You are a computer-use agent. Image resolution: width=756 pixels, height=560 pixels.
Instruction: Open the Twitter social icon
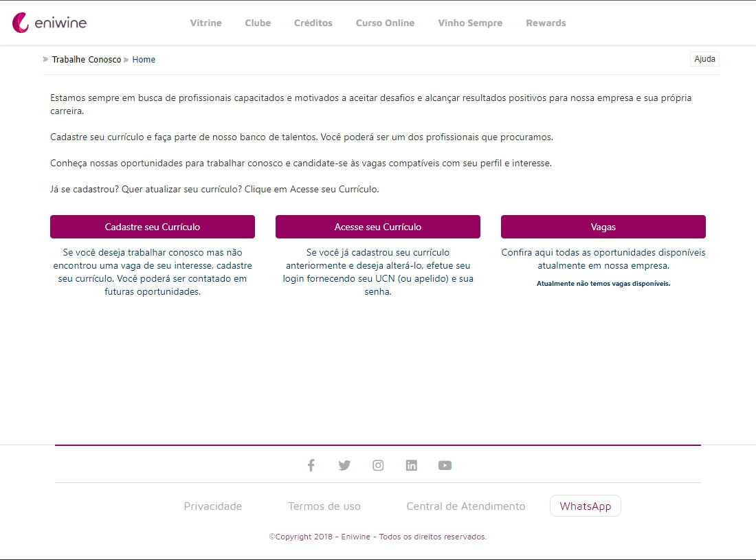pos(344,465)
